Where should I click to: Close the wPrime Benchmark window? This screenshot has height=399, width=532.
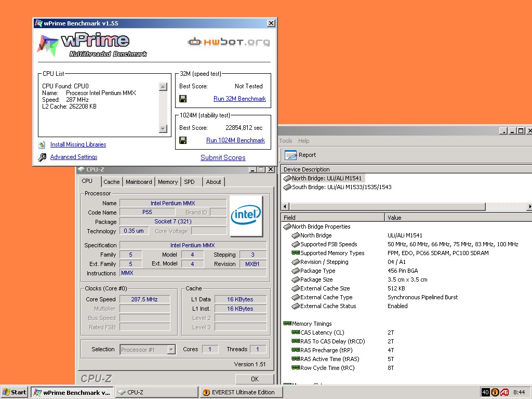271,23
